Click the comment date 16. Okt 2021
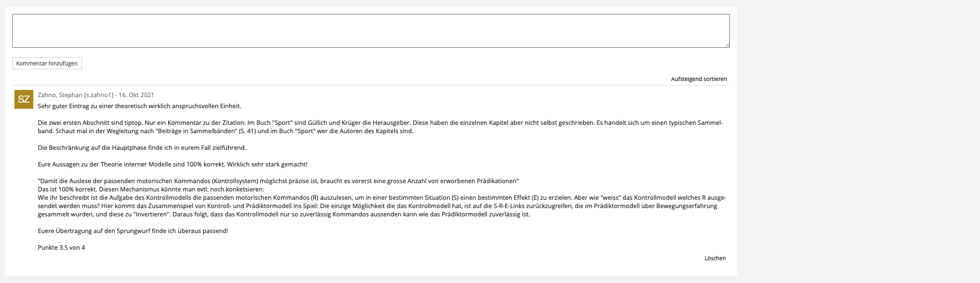Screen dimensions: 980x283 tap(136, 95)
